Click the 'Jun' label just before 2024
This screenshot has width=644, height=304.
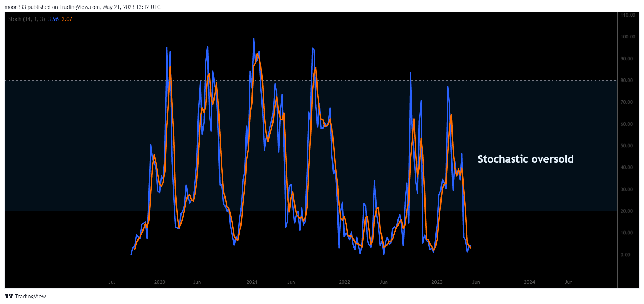476,282
